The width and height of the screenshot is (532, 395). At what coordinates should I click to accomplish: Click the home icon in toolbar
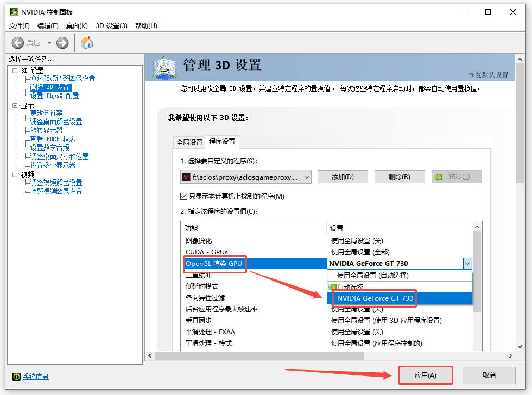click(87, 43)
